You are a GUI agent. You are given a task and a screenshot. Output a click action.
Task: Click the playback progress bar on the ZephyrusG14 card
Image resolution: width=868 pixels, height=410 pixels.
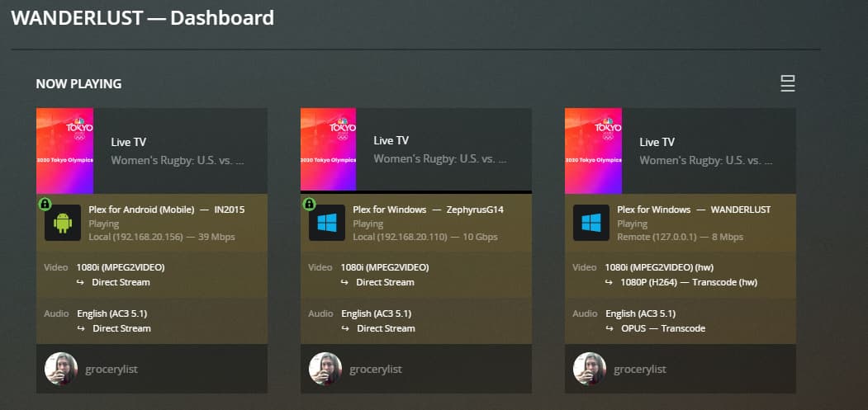pyautogui.click(x=416, y=192)
